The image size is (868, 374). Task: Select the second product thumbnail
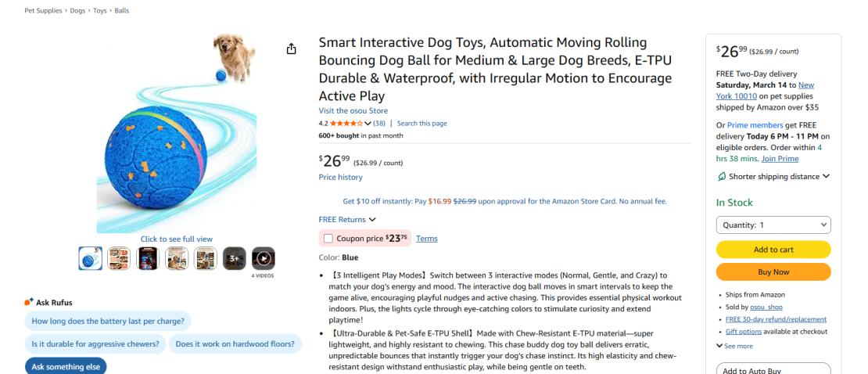[x=119, y=257]
